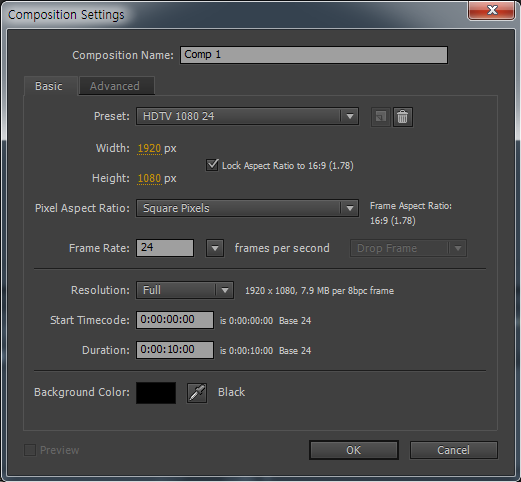This screenshot has height=482, width=521.
Task: Open the Resolution Full dropdown
Action: tap(185, 290)
